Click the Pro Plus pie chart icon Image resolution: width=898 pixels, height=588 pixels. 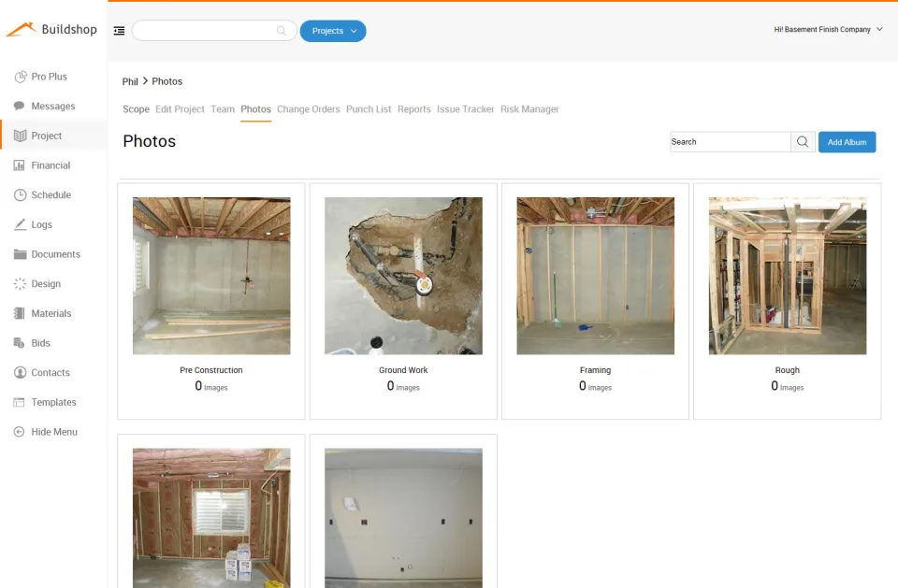(20, 77)
